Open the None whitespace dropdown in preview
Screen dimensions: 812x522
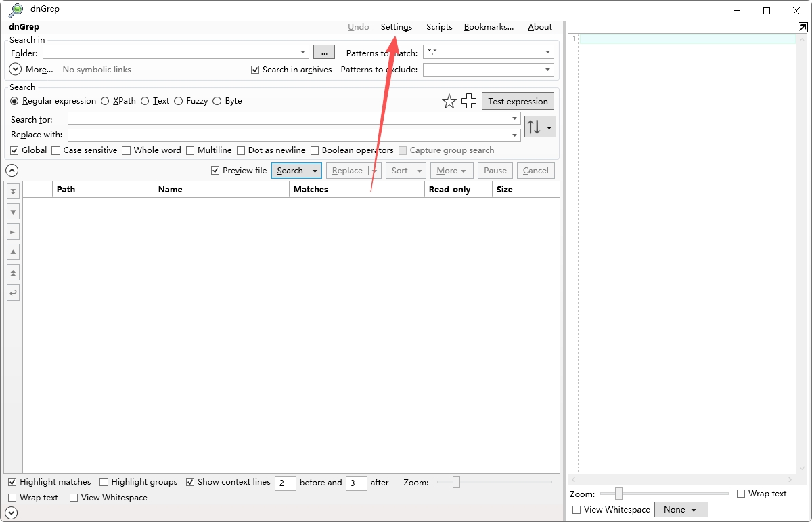681,510
